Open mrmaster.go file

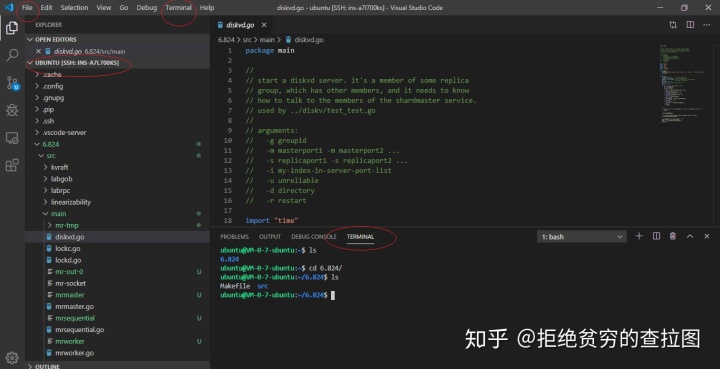tap(118, 307)
